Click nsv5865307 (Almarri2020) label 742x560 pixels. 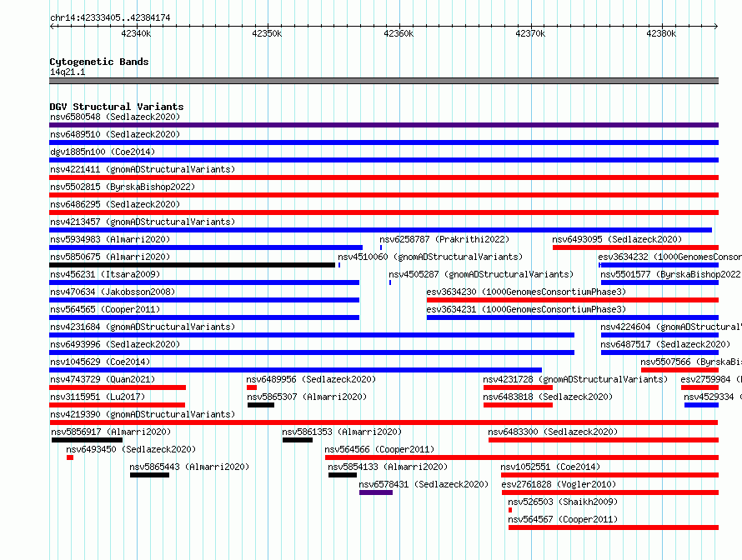pos(307,397)
